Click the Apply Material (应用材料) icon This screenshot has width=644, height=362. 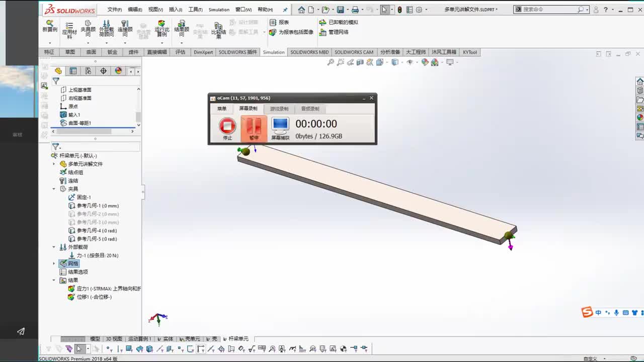click(x=69, y=30)
